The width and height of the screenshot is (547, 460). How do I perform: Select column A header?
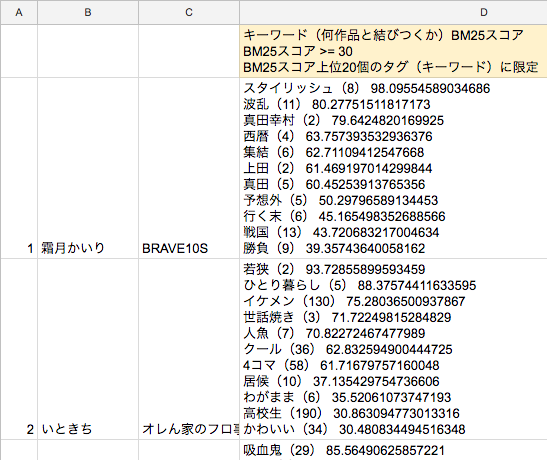click(x=19, y=12)
